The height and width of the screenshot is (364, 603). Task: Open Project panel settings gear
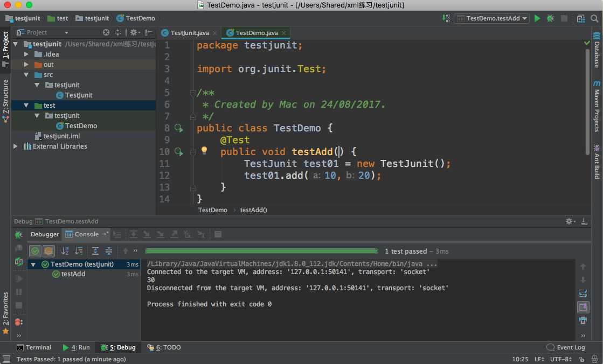point(134,32)
